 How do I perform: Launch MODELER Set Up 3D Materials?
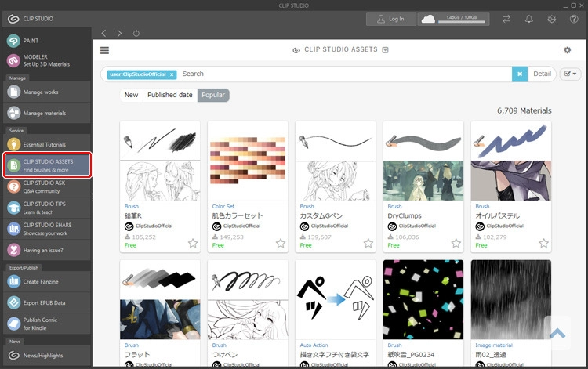point(46,60)
